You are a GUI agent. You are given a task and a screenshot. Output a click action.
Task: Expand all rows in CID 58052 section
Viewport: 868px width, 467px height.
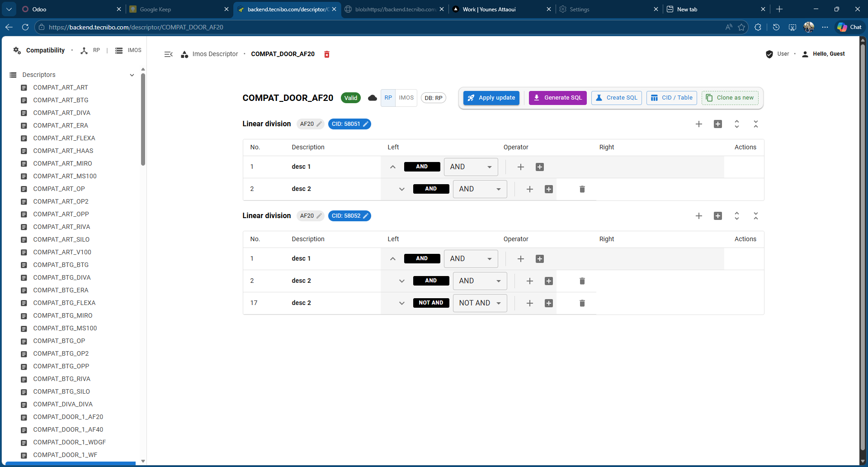[737, 216]
